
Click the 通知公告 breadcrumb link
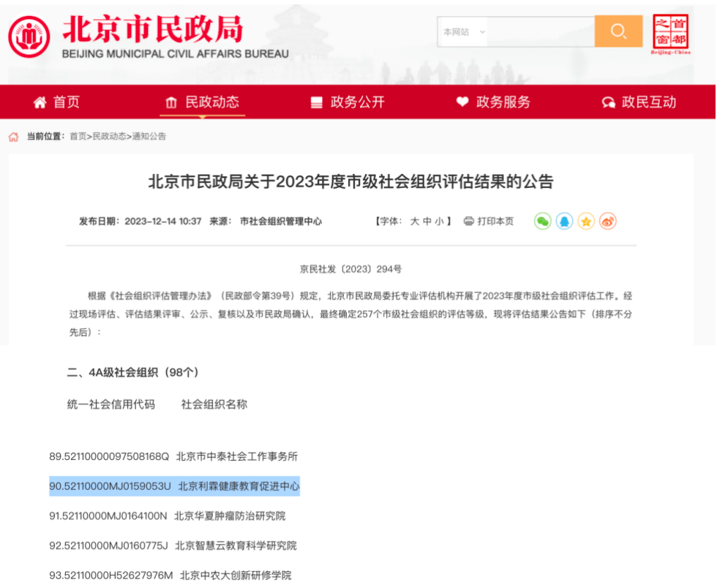coord(149,137)
